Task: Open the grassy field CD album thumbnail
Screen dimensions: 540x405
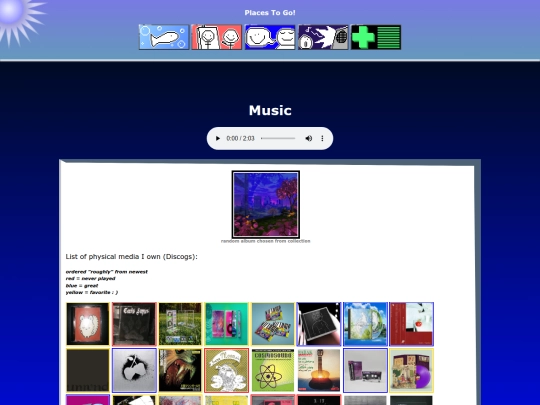Action: coord(180,324)
